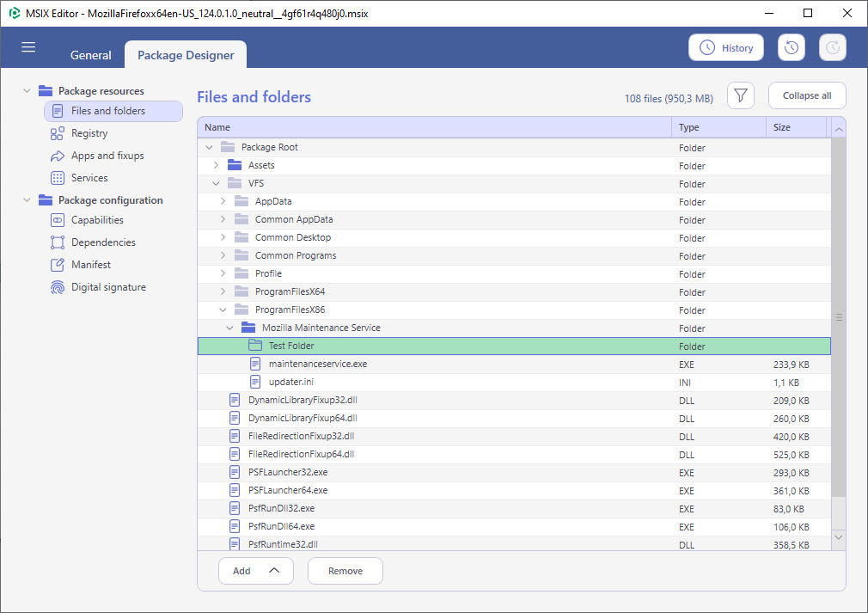
Task: Collapse the Package Root node
Action: pos(209,147)
